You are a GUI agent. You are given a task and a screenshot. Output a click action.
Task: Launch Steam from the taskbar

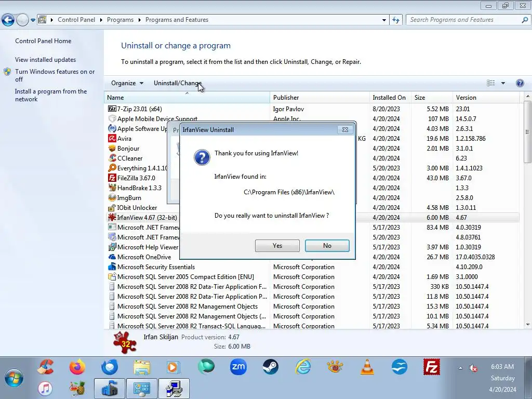click(270, 367)
